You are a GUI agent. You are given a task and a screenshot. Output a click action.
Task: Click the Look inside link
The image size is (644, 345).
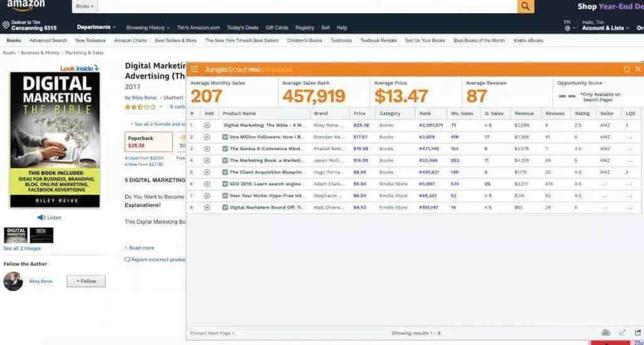[79, 68]
